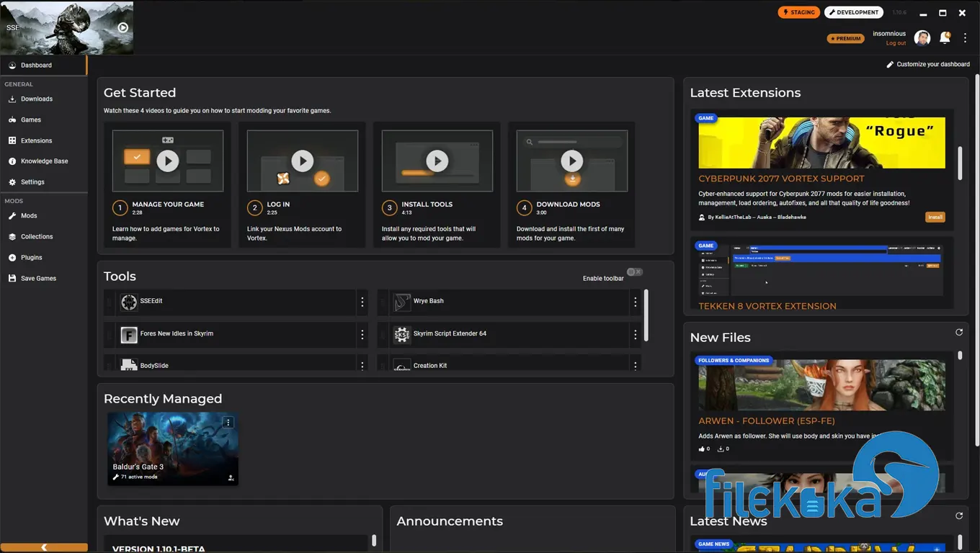Open Skyrim Script Extender 64 three-dot menu
980x553 pixels.
(636, 335)
